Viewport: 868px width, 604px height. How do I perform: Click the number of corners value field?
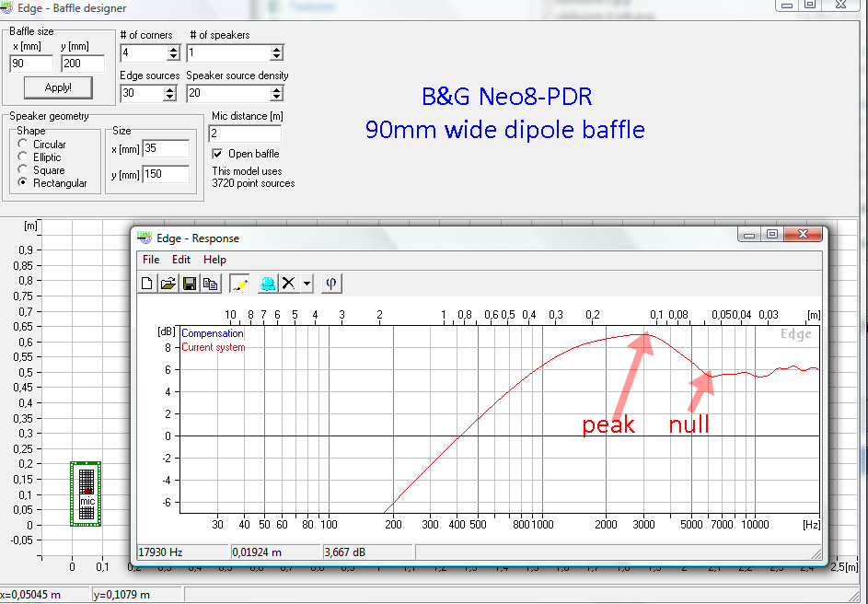(x=144, y=53)
